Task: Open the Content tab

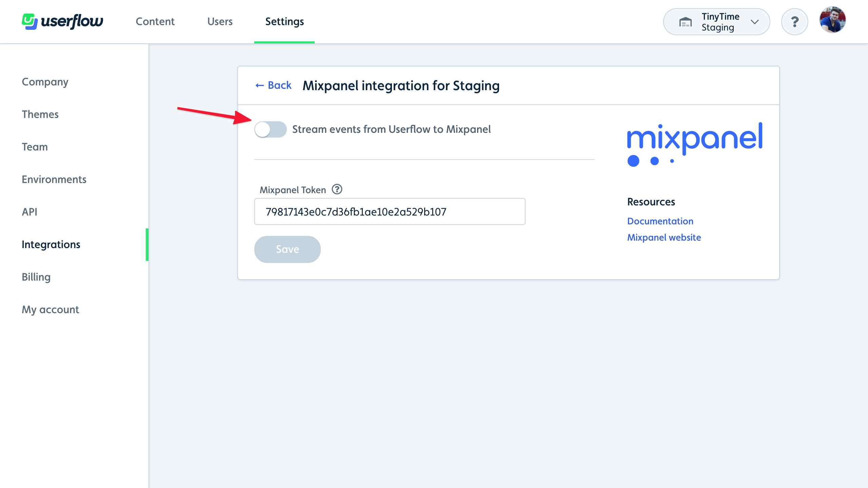Action: click(x=155, y=21)
